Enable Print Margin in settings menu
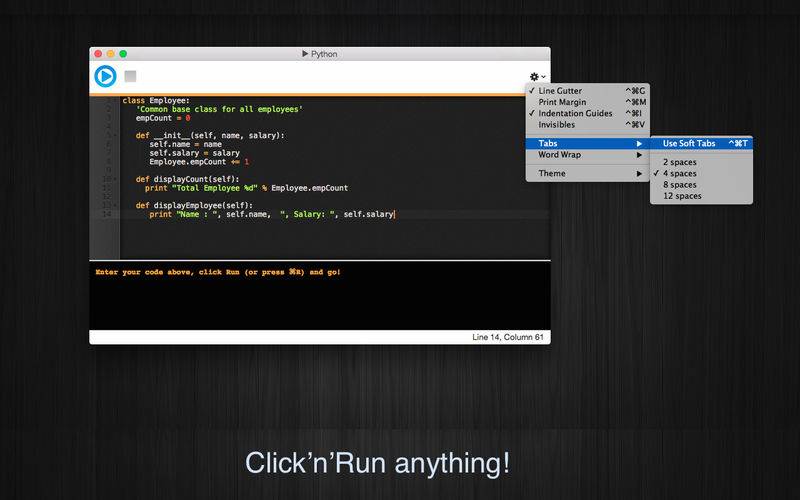800x500 pixels. click(x=588, y=102)
